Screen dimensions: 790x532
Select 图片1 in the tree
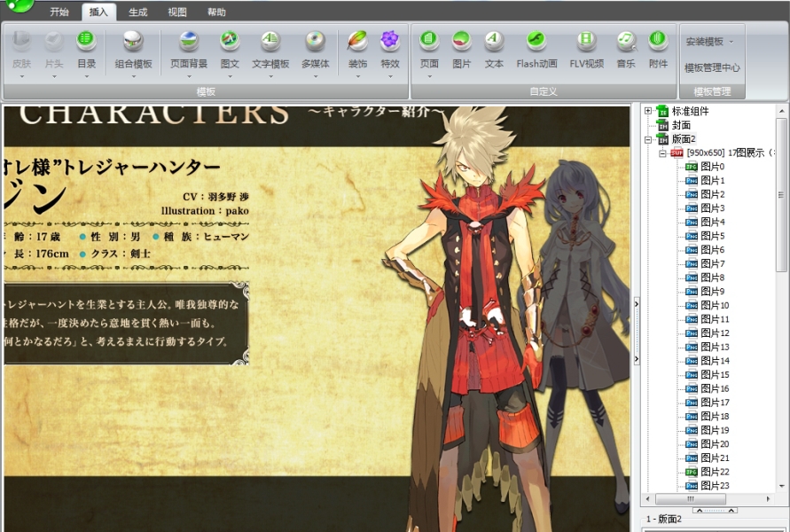(713, 180)
